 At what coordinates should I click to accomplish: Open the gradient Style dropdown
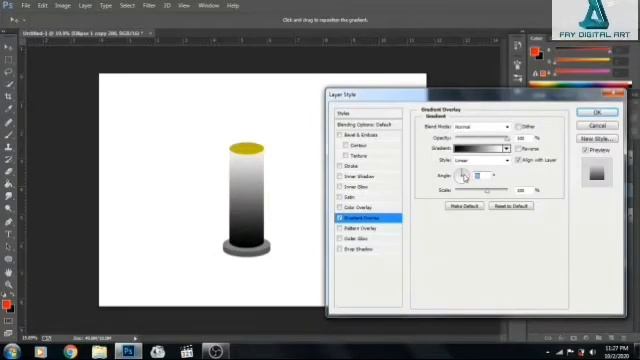482,160
